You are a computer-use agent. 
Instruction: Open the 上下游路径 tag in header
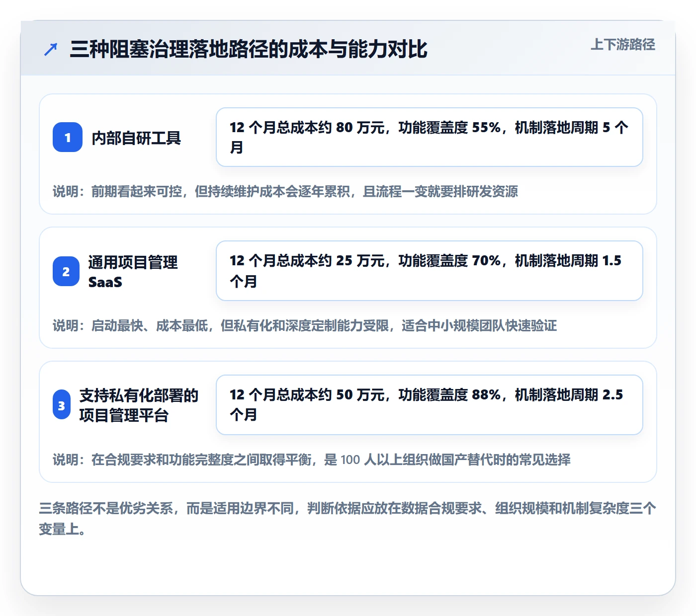tap(623, 45)
